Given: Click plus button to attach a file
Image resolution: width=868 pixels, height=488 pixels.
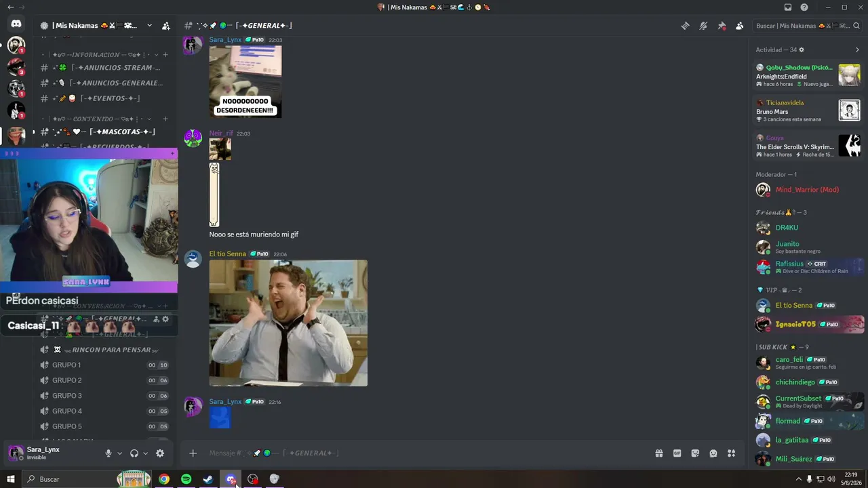Looking at the screenshot, I should tap(193, 453).
